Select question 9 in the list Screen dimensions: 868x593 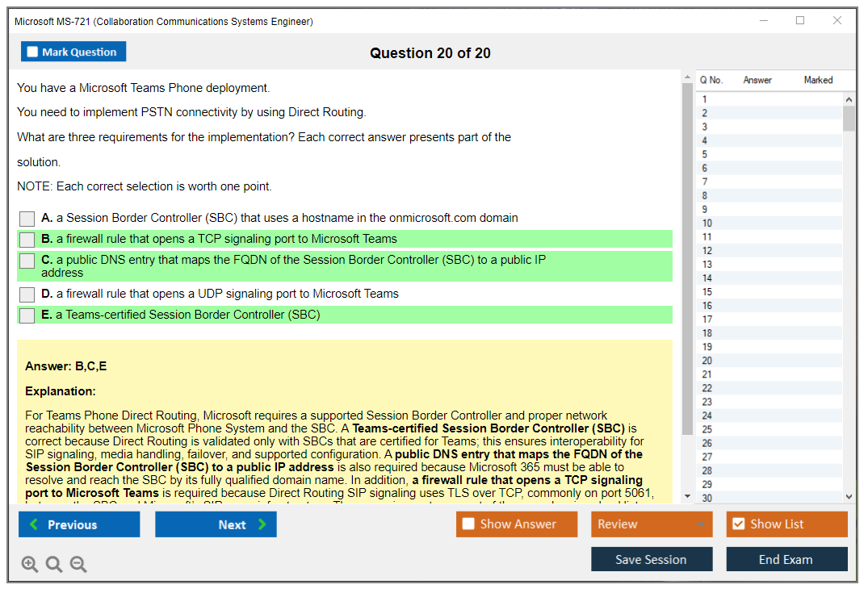(x=769, y=209)
